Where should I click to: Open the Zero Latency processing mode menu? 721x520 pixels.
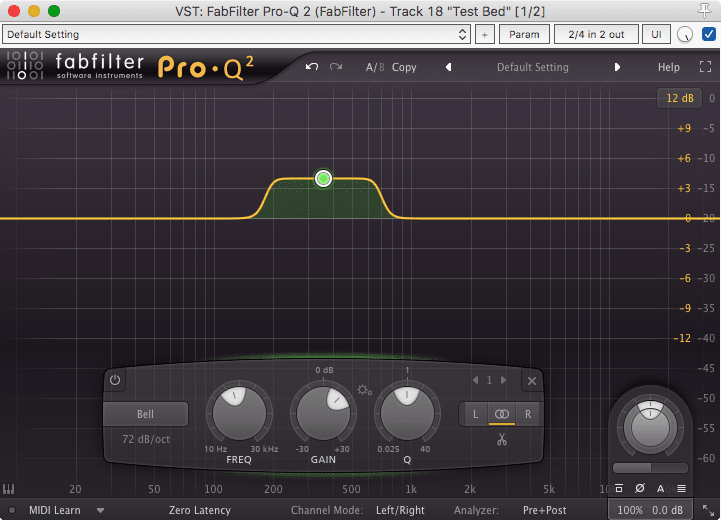(200, 510)
